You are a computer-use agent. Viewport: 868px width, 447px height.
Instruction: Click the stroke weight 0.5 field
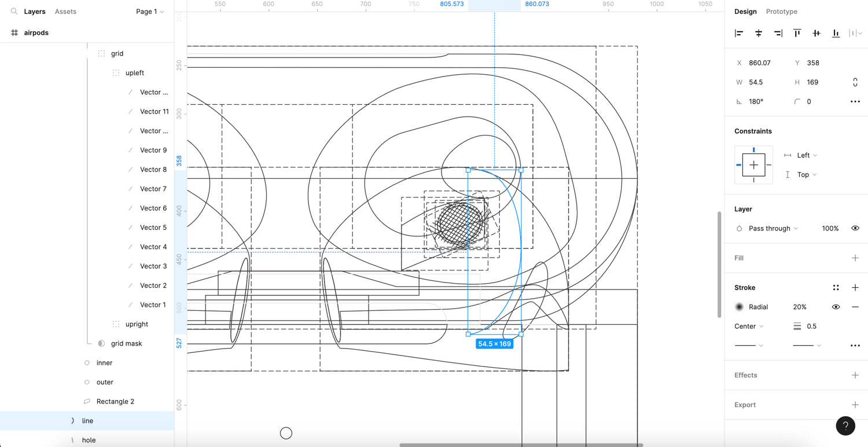(811, 327)
